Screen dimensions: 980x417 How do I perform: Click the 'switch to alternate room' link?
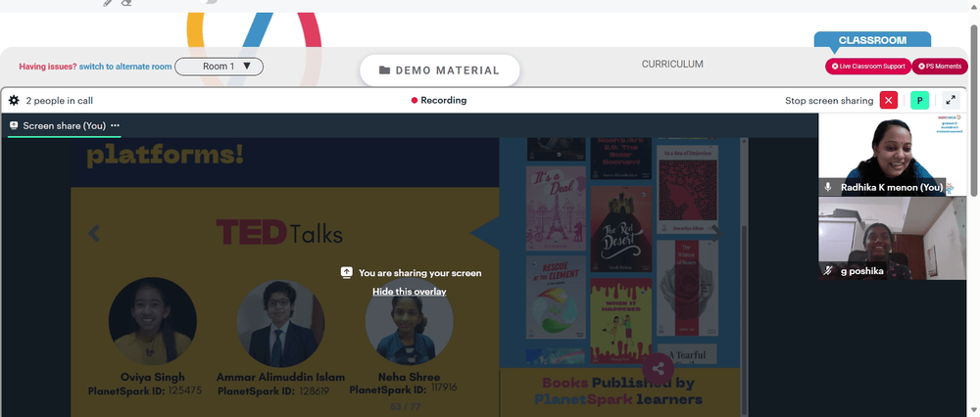click(125, 67)
